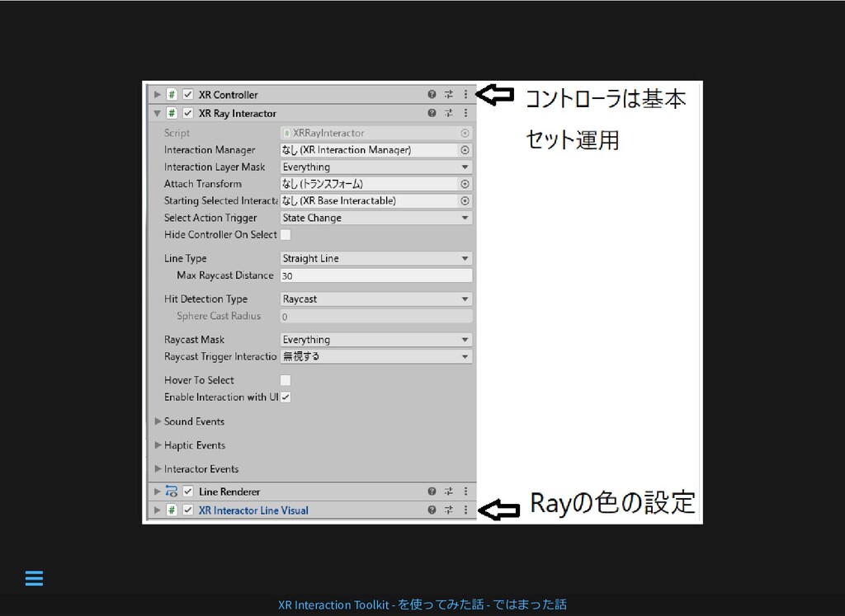845x616 pixels.
Task: Click the XR Ray Interactor title text
Action: (237, 114)
